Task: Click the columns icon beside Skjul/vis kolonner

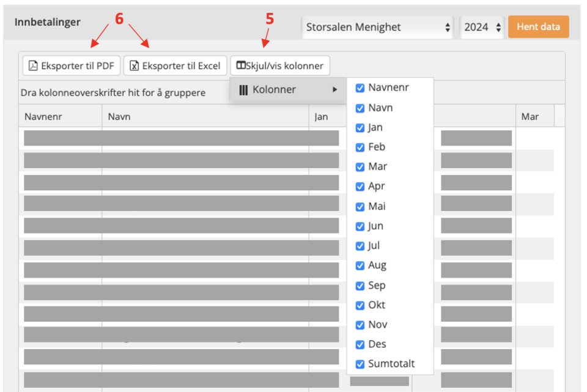Action: (x=241, y=65)
